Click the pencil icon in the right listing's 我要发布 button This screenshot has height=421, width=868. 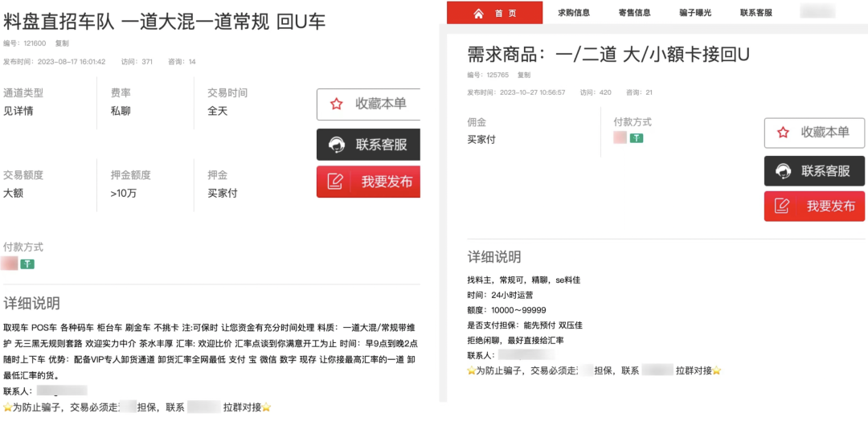[x=782, y=206]
